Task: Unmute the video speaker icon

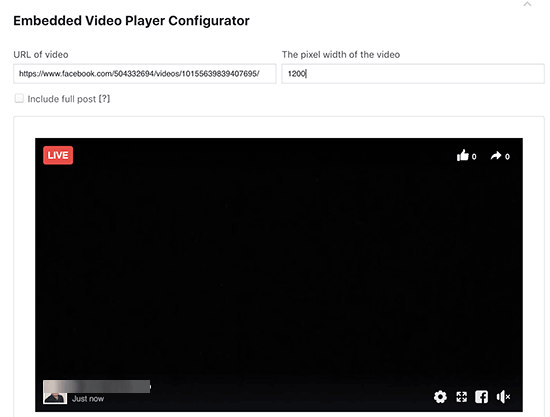Action: (x=503, y=397)
